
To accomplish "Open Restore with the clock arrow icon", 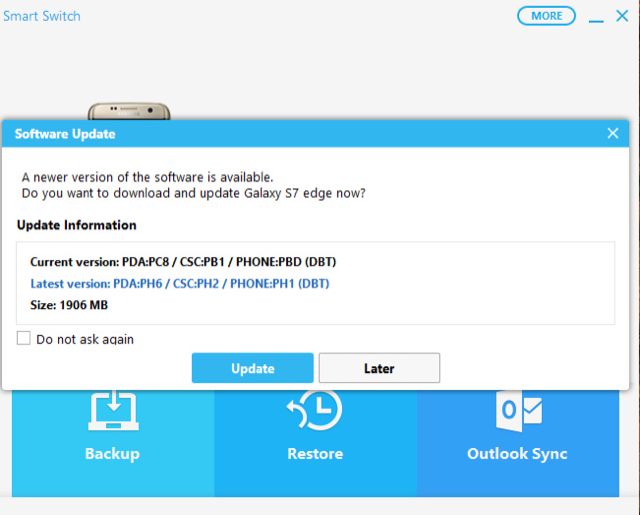I will [x=315, y=443].
